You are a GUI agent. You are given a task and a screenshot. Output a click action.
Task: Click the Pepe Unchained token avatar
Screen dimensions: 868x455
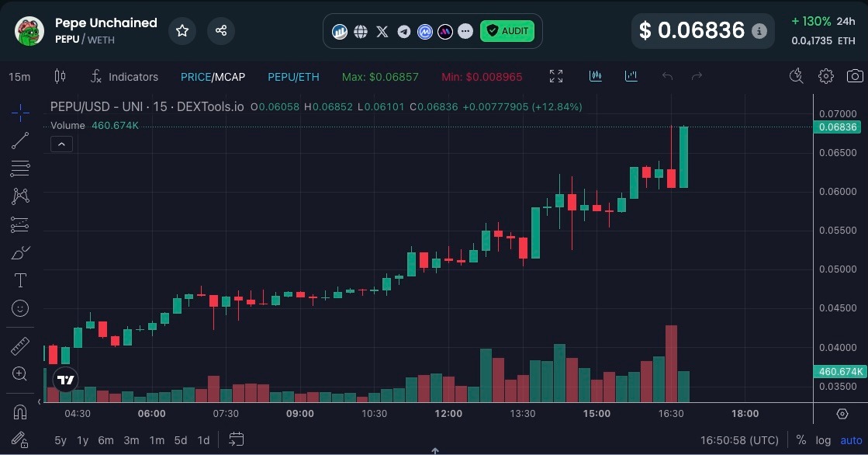pyautogui.click(x=29, y=30)
